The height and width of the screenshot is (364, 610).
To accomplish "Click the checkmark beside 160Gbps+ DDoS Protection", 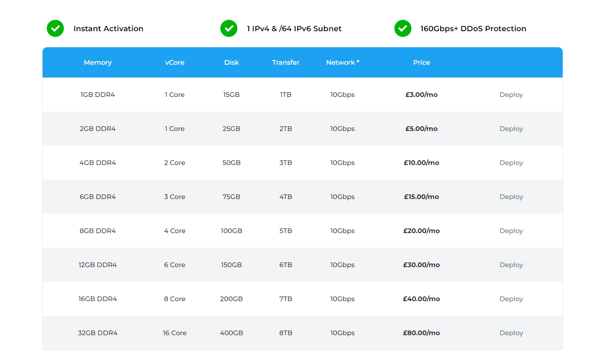I will tap(403, 28).
